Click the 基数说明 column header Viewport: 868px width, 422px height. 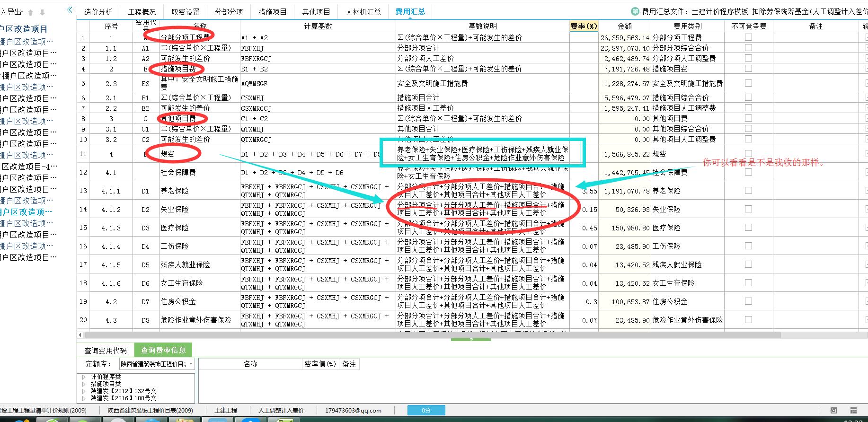tap(483, 26)
